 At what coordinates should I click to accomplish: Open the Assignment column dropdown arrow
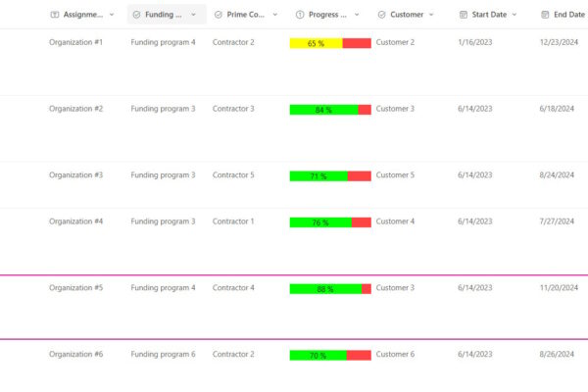(112, 15)
